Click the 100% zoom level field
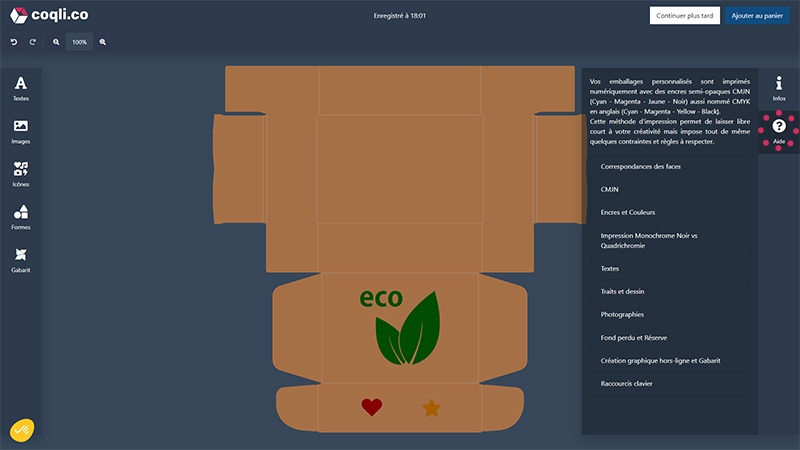The width and height of the screenshot is (800, 450). pyautogui.click(x=79, y=42)
